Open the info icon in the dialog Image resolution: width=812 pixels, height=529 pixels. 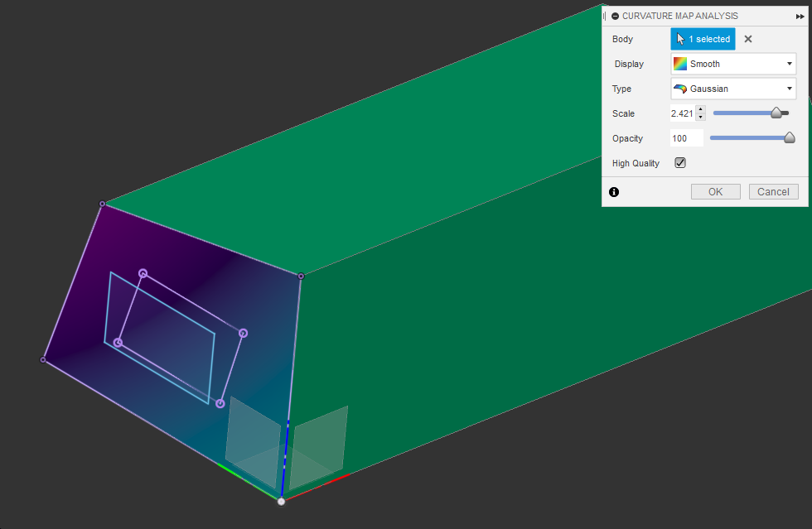point(614,192)
